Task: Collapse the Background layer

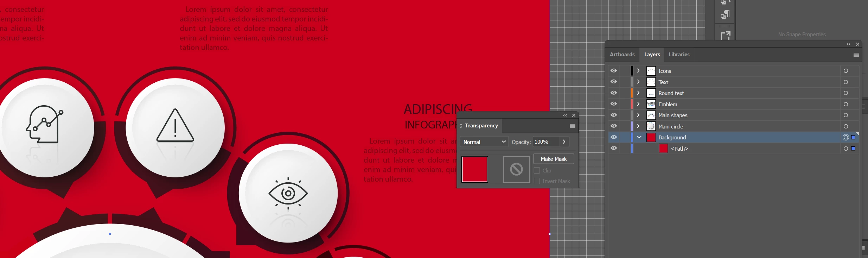Action: tap(639, 137)
